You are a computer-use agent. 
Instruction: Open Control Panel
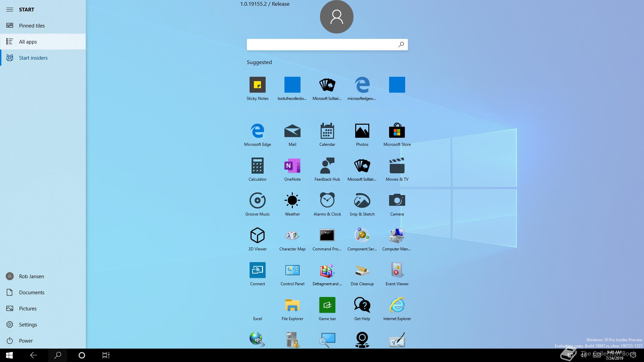click(x=292, y=274)
